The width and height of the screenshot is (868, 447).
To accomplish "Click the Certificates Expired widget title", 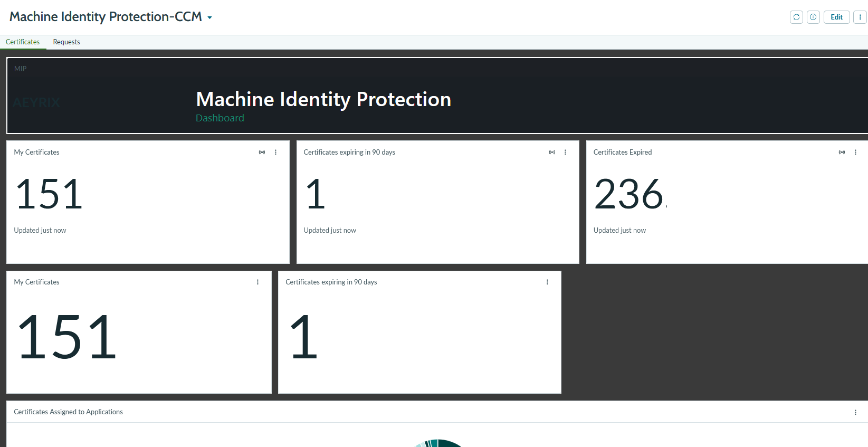I will [623, 152].
